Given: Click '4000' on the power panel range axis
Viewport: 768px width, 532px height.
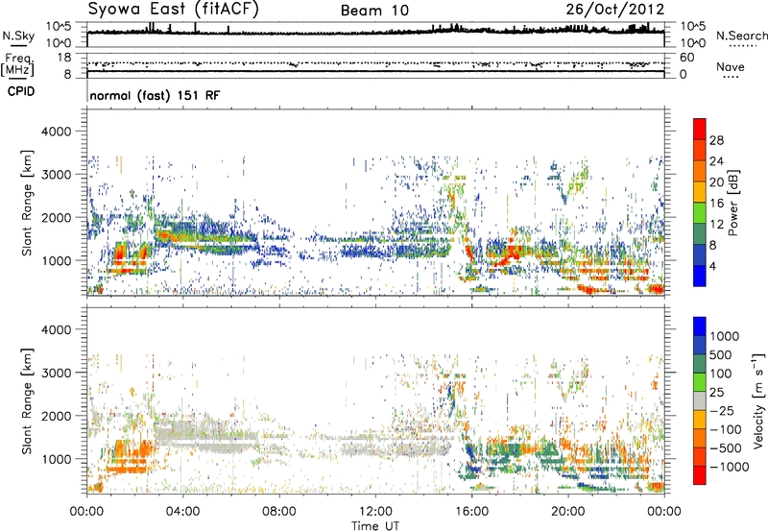Looking at the screenshot, I should (59, 132).
